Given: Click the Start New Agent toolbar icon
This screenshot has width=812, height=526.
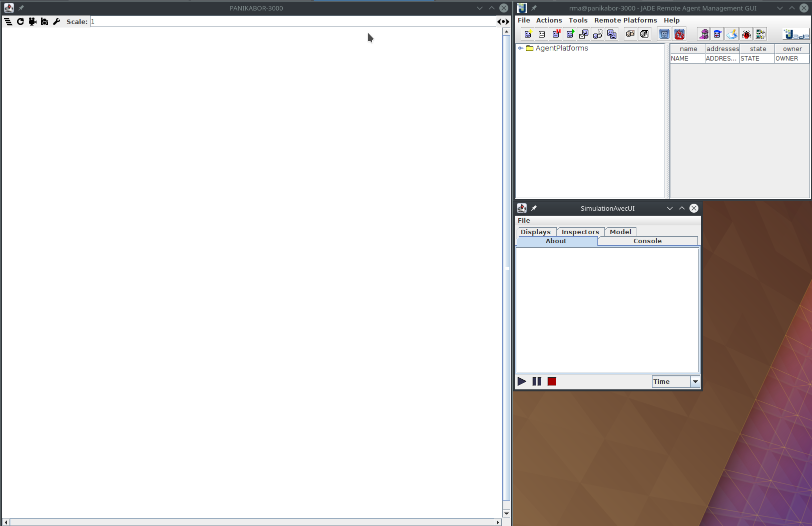Looking at the screenshot, I should coord(528,34).
